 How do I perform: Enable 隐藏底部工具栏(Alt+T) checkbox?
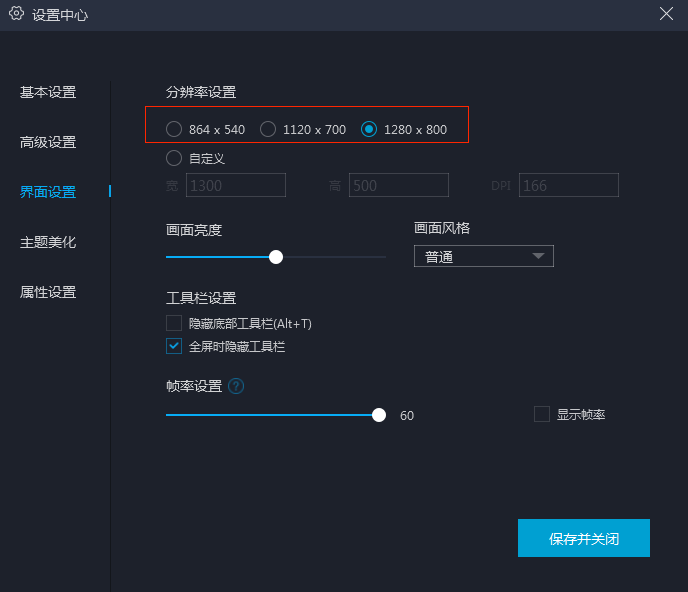pos(174,323)
